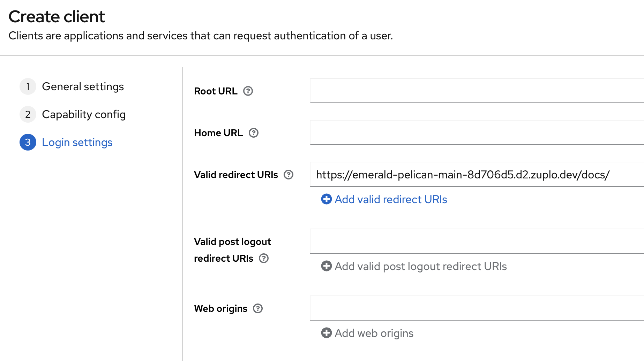Click the Root URL label
Screen dimensions: 644x361
coord(216,91)
